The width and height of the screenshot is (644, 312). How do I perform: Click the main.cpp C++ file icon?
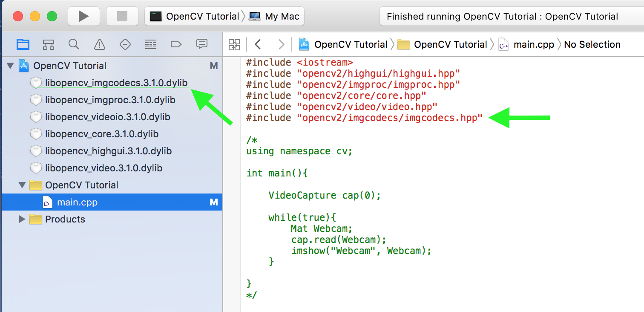48,202
